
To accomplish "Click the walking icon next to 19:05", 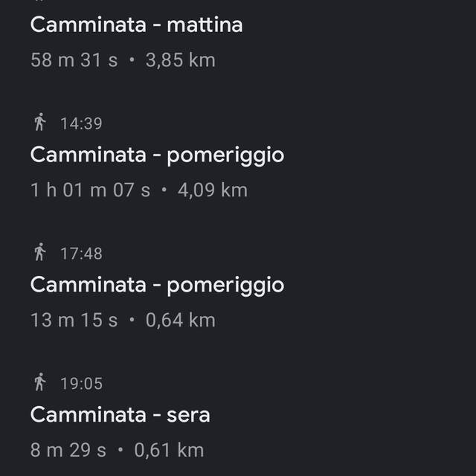I will click(x=40, y=383).
